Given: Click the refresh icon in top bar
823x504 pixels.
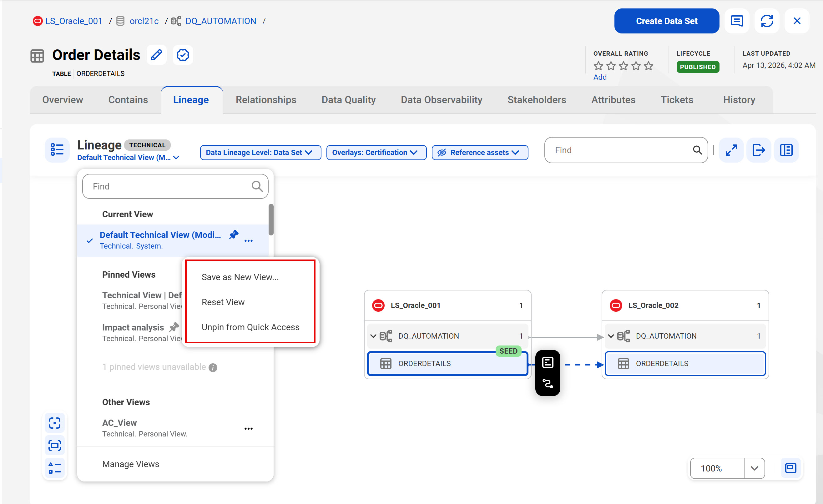Looking at the screenshot, I should coord(766,21).
